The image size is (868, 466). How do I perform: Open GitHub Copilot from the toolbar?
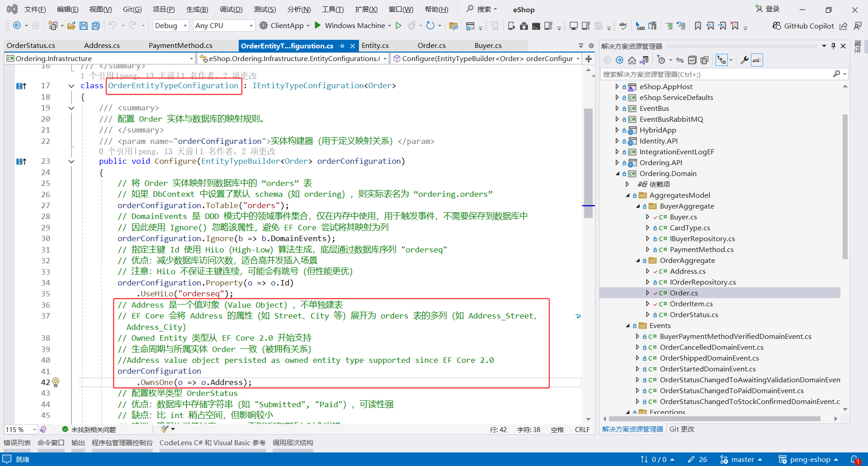tap(803, 26)
